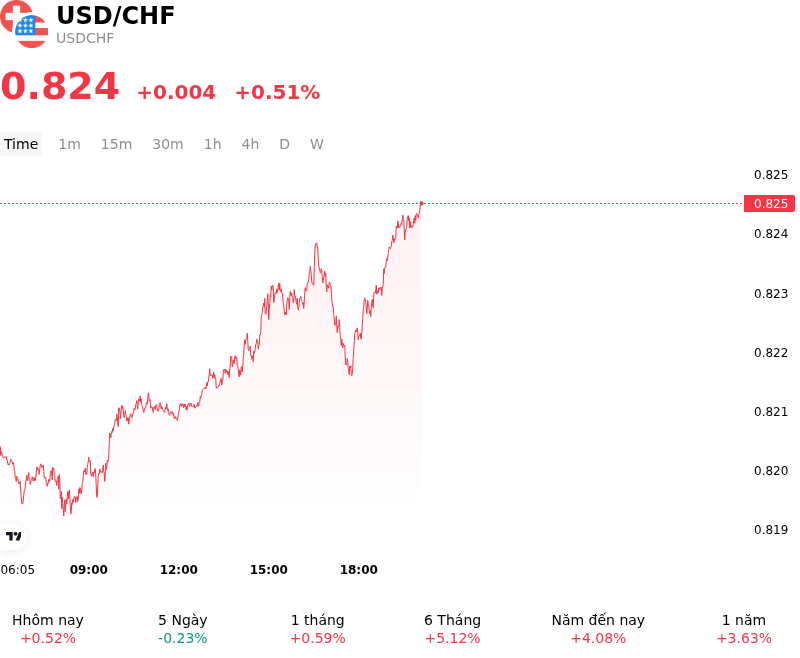Click the USD/CHF flag pair icon

click(x=23, y=23)
